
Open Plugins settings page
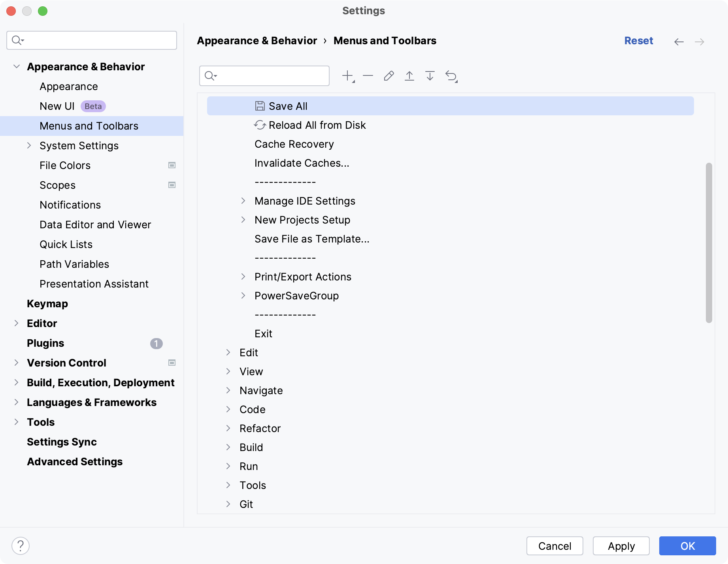pyautogui.click(x=45, y=343)
